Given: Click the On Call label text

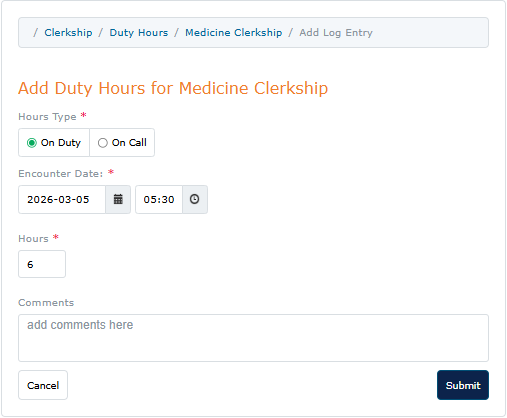Looking at the screenshot, I should pos(129,143).
